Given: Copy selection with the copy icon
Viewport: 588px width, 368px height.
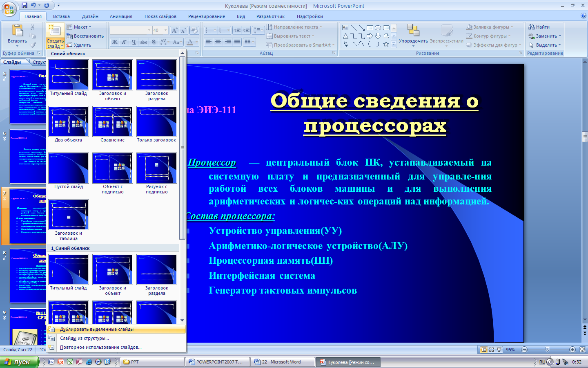Looking at the screenshot, I should click(33, 36).
